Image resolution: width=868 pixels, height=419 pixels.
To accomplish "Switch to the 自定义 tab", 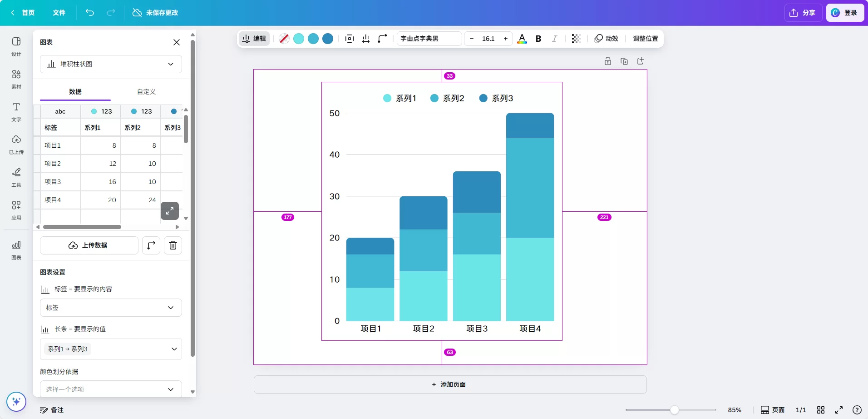I will (146, 92).
